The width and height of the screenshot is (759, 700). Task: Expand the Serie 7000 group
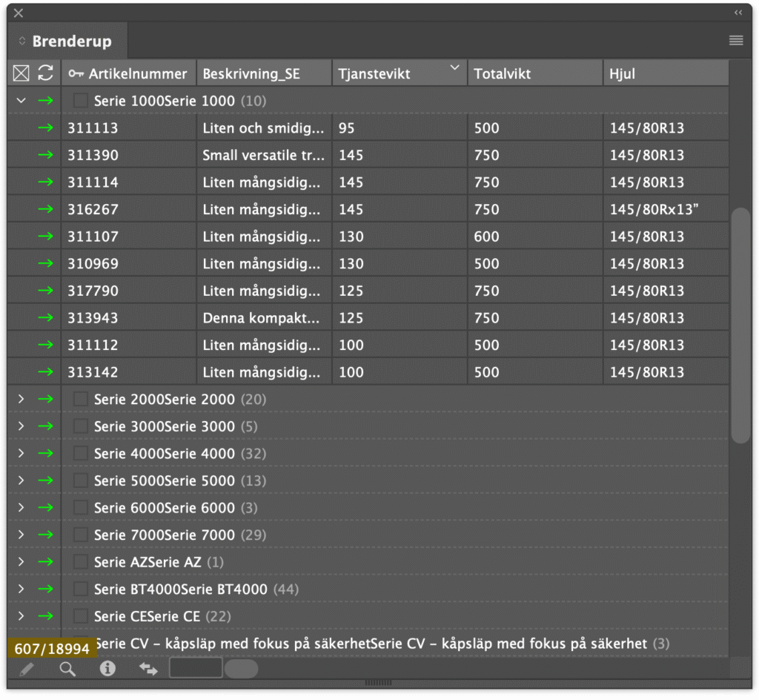pyautogui.click(x=21, y=535)
